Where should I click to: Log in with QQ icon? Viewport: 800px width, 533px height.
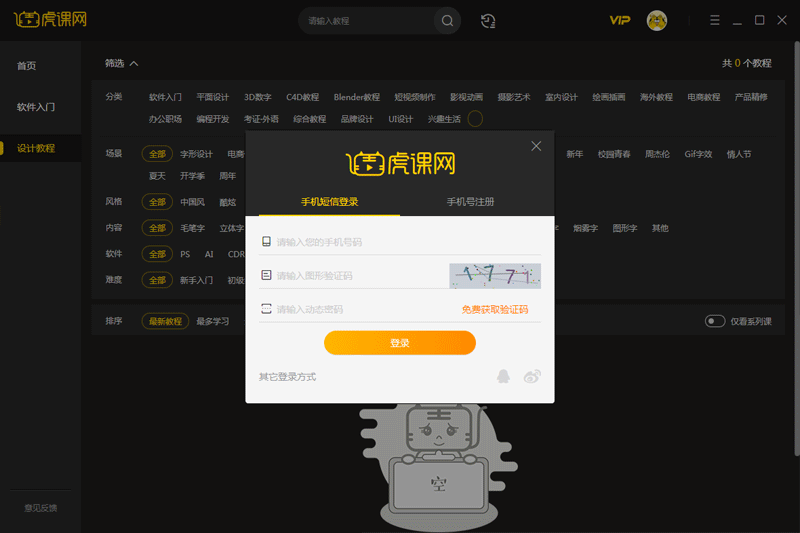(503, 376)
